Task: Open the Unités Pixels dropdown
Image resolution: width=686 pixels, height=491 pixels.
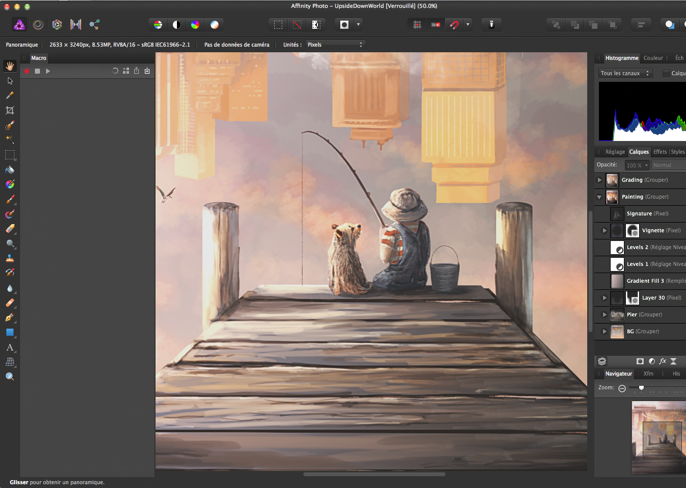Action: pos(335,45)
